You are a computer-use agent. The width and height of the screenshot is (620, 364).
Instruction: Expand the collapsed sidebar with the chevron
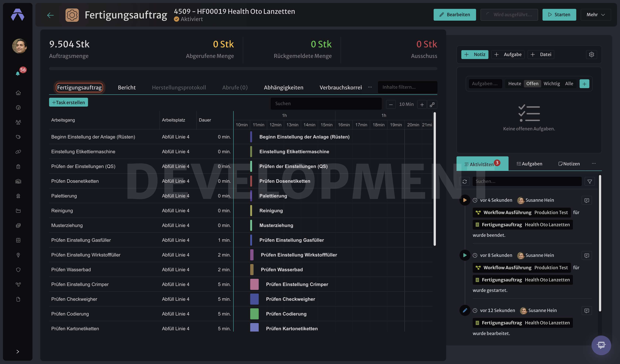[x=18, y=352]
